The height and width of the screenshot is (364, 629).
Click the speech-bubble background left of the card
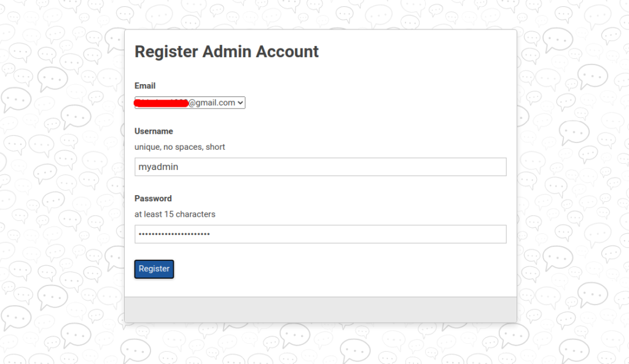click(x=60, y=180)
